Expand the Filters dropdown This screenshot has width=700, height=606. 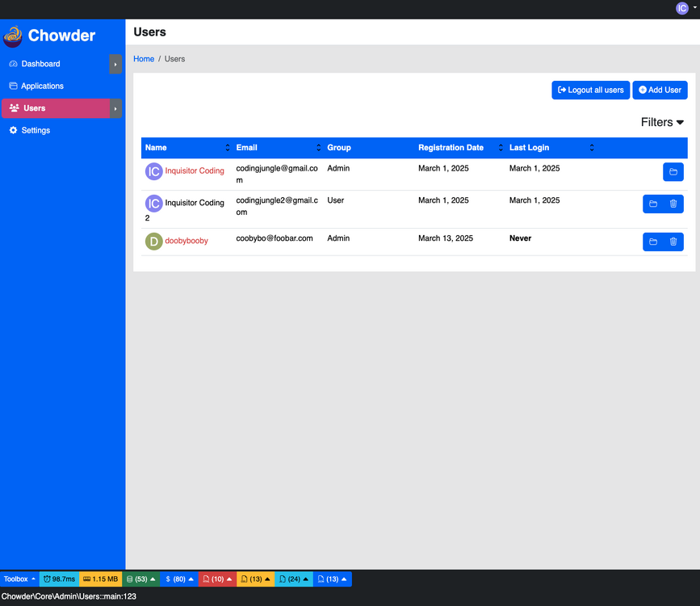click(x=662, y=122)
